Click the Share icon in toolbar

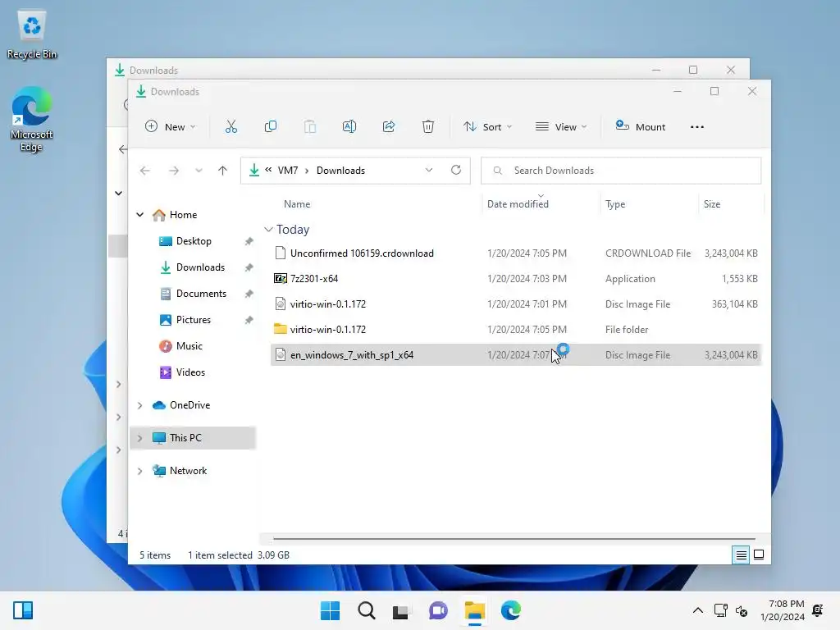tap(389, 127)
